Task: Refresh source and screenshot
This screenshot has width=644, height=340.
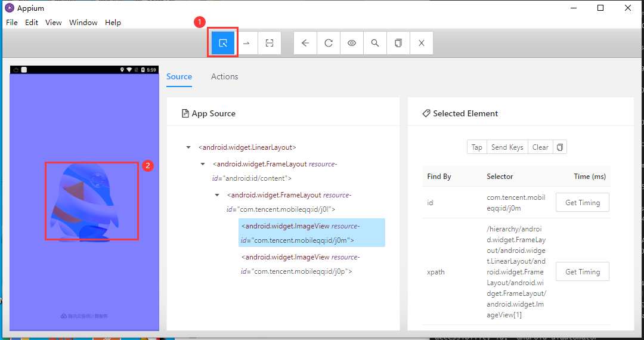Action: [x=329, y=43]
